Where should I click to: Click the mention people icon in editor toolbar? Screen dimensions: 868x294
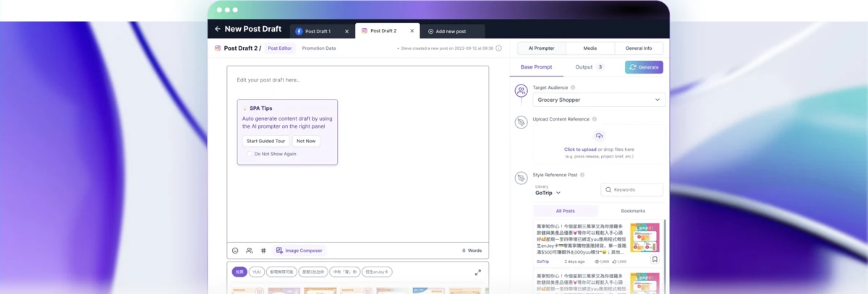[249, 251]
